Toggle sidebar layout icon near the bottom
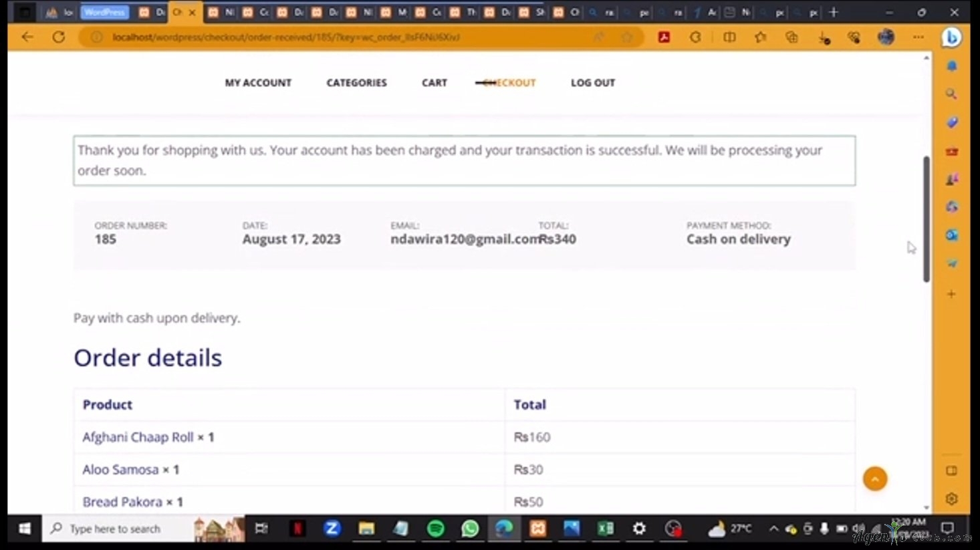Screen dimensions: 980x550 point(952,470)
